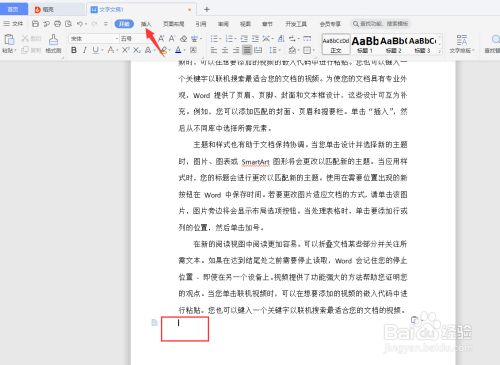This screenshot has width=500, height=365.
Task: Toggle Underline formatting
Action: (95, 50)
